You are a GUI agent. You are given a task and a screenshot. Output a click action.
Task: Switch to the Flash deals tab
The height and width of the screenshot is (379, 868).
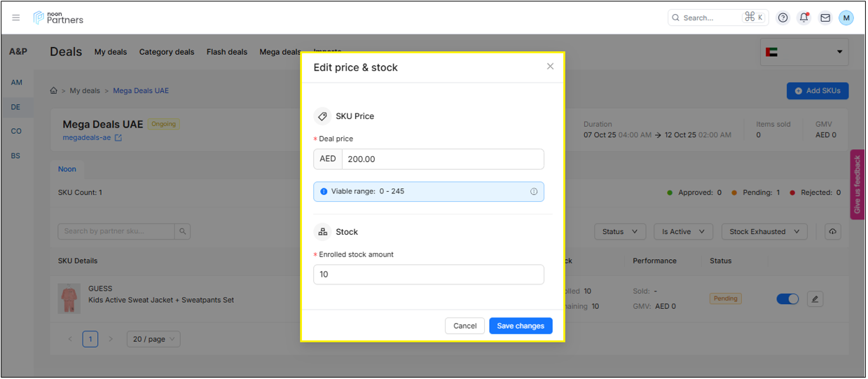point(227,52)
